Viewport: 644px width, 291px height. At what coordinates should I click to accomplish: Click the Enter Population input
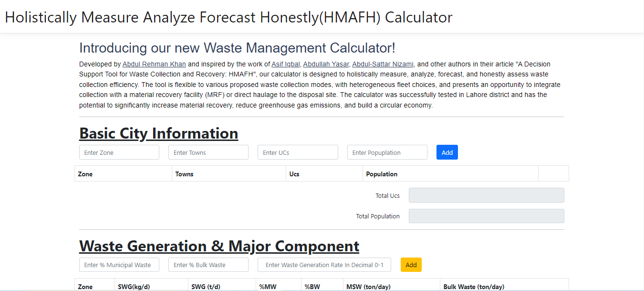coord(387,152)
